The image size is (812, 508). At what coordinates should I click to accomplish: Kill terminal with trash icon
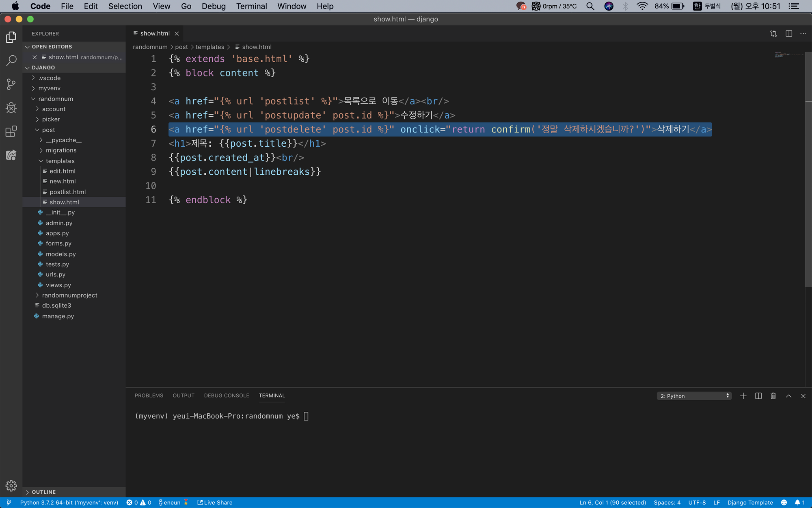[773, 396]
